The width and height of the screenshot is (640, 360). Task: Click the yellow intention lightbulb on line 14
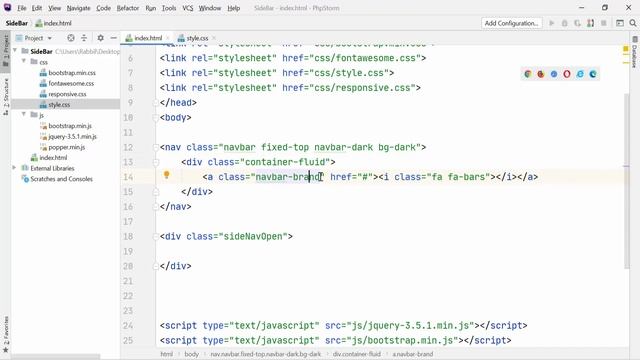167,175
